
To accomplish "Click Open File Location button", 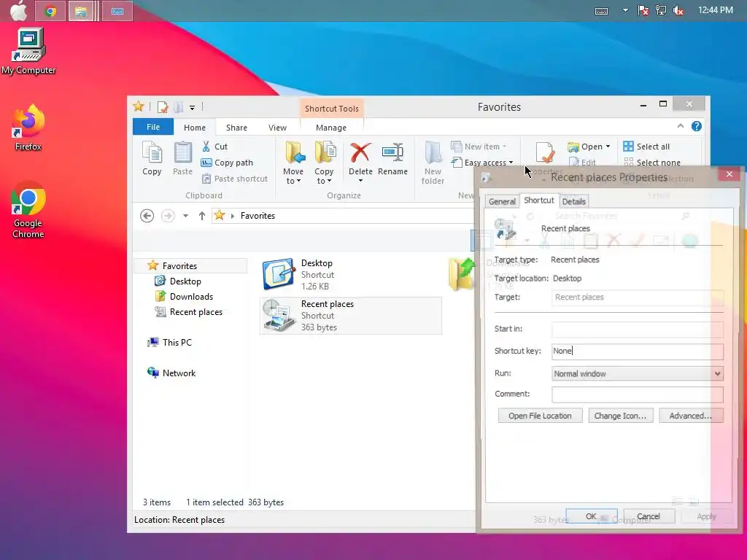I will pyautogui.click(x=541, y=416).
